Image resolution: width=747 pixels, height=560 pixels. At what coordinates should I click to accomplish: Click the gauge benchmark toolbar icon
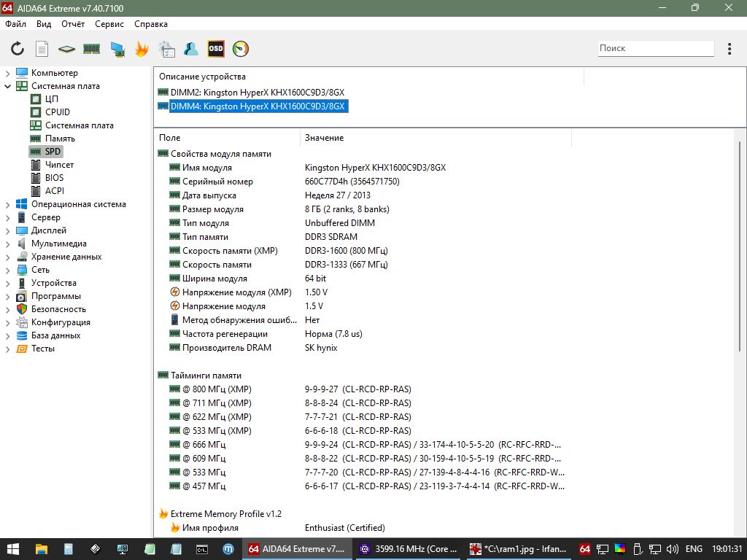[241, 49]
